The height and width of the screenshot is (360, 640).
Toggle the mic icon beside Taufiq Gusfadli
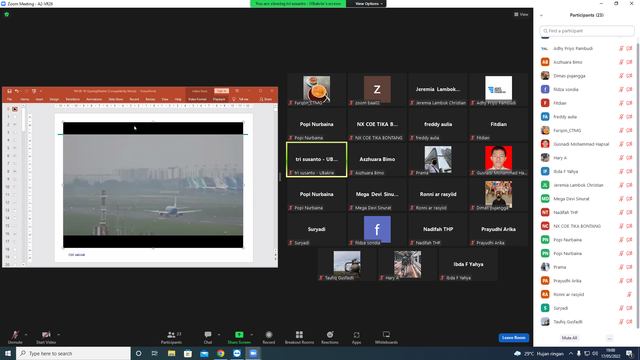point(621,322)
